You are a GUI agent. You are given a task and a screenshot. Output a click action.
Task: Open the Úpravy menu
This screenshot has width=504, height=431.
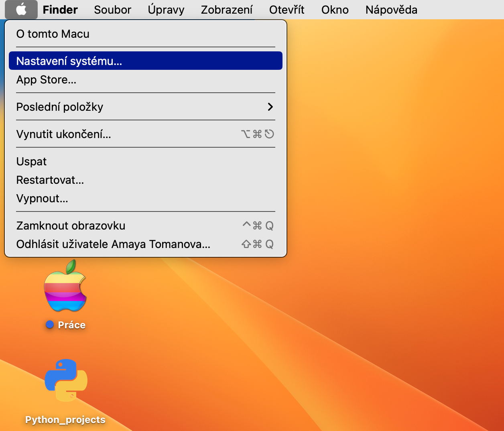click(x=166, y=9)
